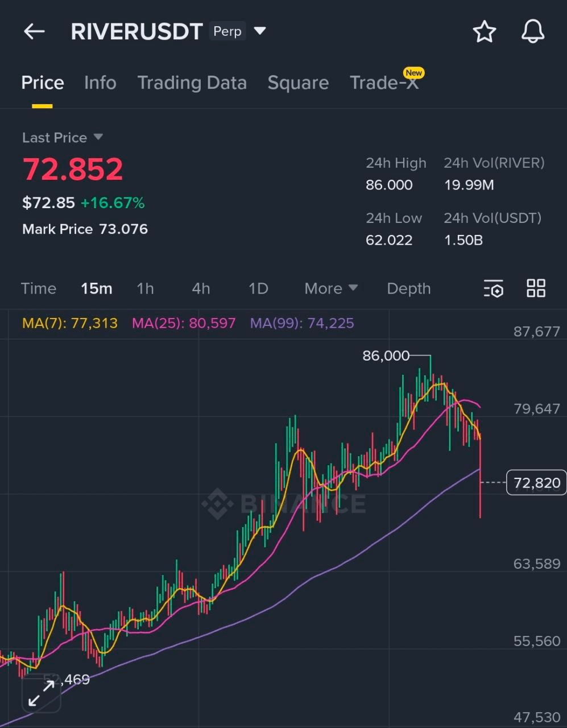This screenshot has height=728, width=567.
Task: Switch to the Info tab
Action: point(100,83)
